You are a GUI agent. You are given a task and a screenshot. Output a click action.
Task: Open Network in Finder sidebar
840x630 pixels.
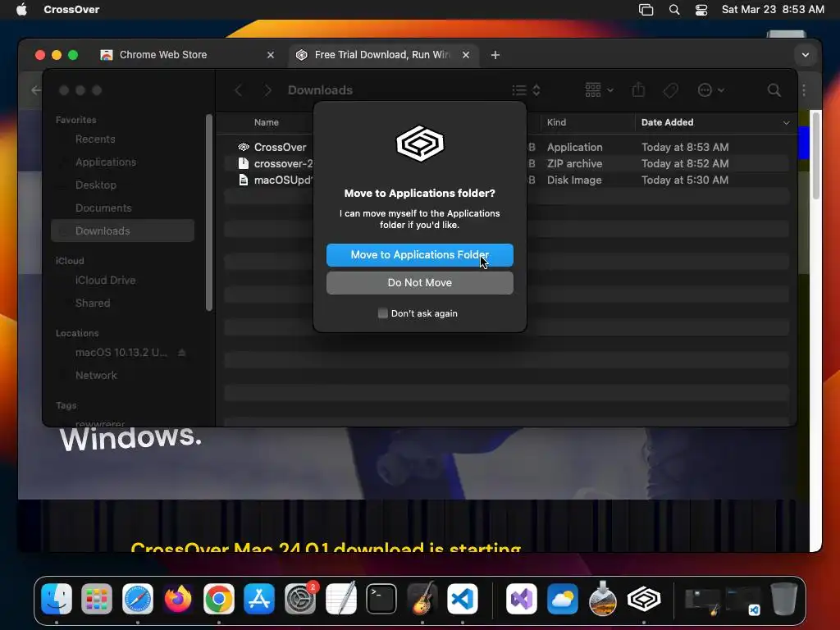coord(123,376)
